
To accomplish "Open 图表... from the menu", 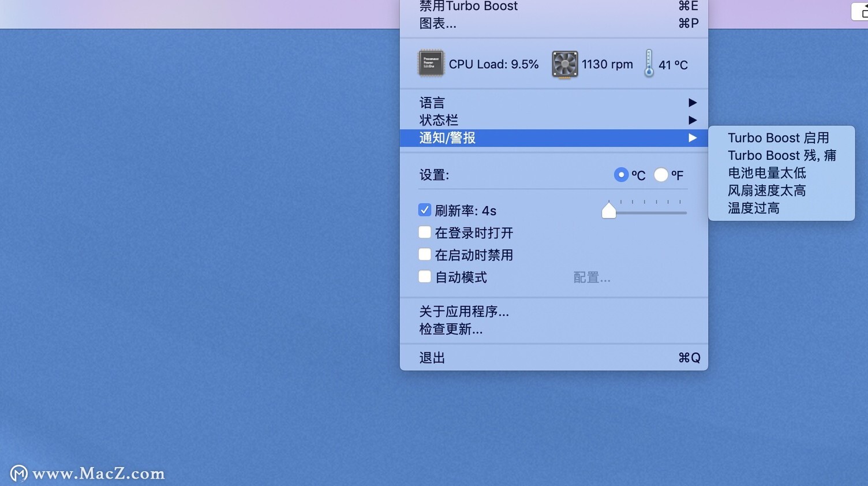I will tap(554, 24).
